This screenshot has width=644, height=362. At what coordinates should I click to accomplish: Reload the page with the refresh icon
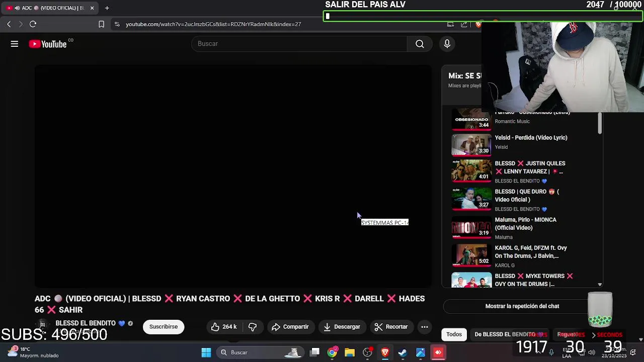coord(33,24)
